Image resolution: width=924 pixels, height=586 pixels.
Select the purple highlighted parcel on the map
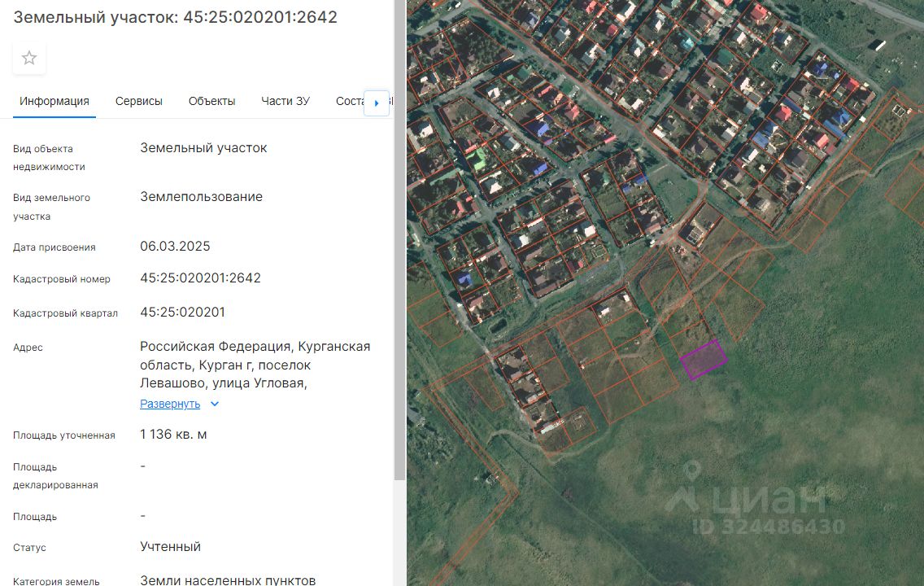(x=704, y=360)
